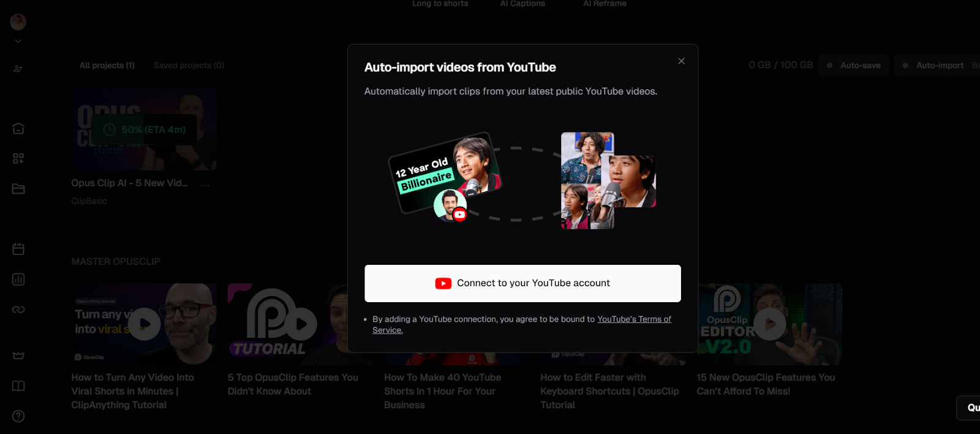Switch to Saved projects (0) tab
The height and width of the screenshot is (434, 980).
(x=189, y=66)
